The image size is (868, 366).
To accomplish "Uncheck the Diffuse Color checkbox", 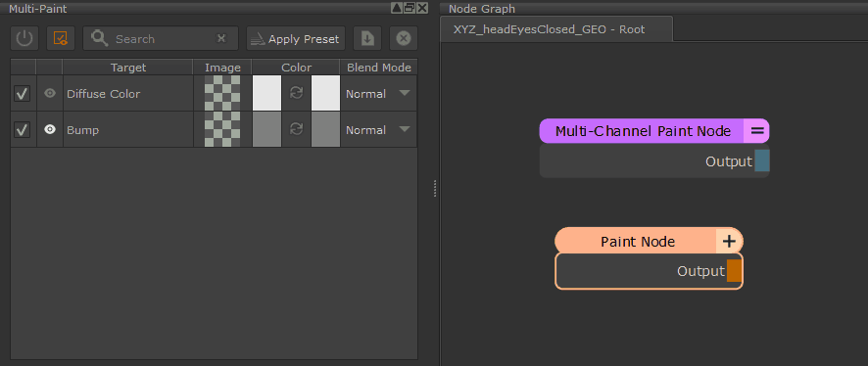I will click(x=23, y=93).
